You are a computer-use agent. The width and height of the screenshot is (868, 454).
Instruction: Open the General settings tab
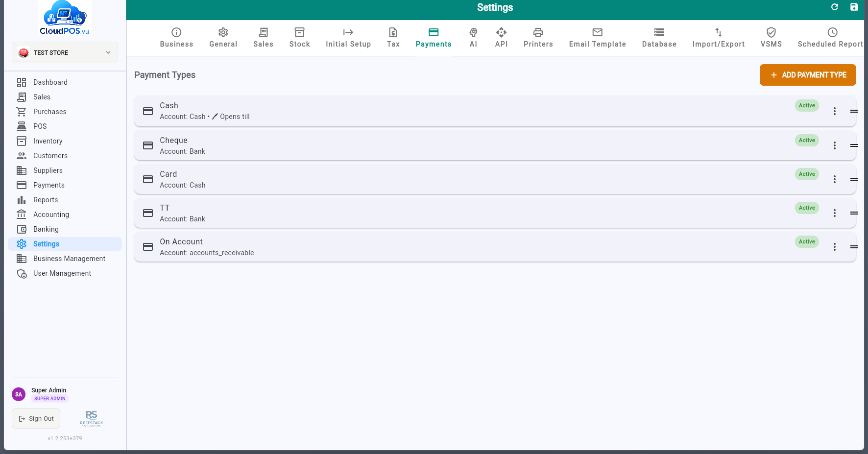[x=223, y=38]
